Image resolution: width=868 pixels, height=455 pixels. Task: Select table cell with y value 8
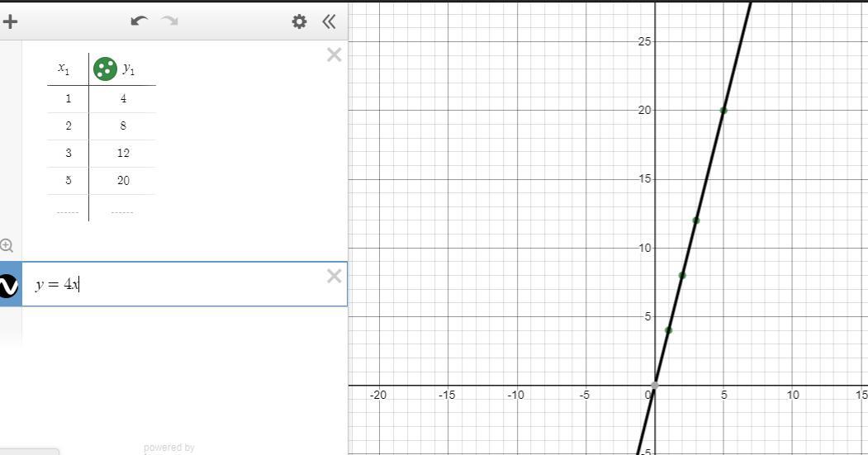point(123,126)
